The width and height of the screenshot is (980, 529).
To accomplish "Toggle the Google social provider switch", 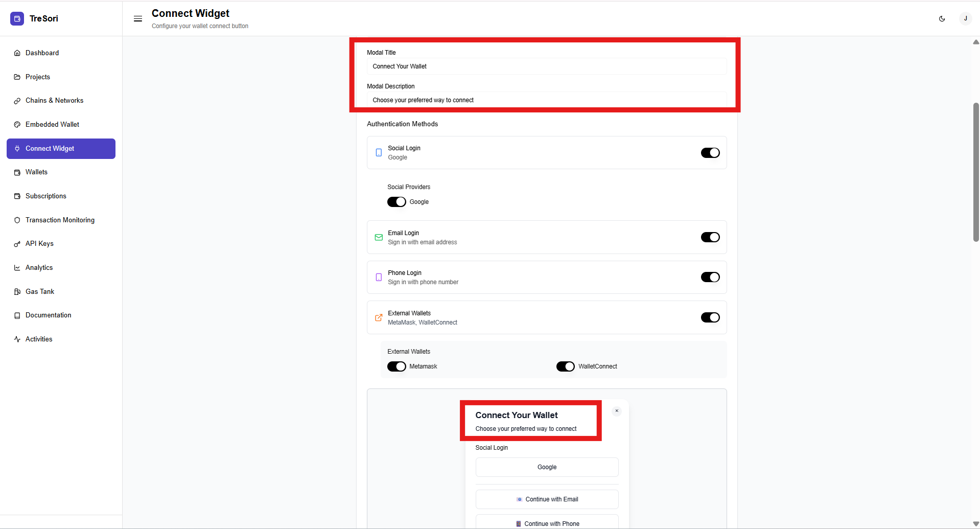I will coord(396,202).
